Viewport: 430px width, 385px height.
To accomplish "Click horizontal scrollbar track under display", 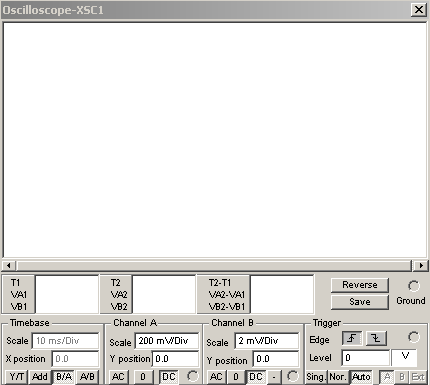I will coord(215,266).
